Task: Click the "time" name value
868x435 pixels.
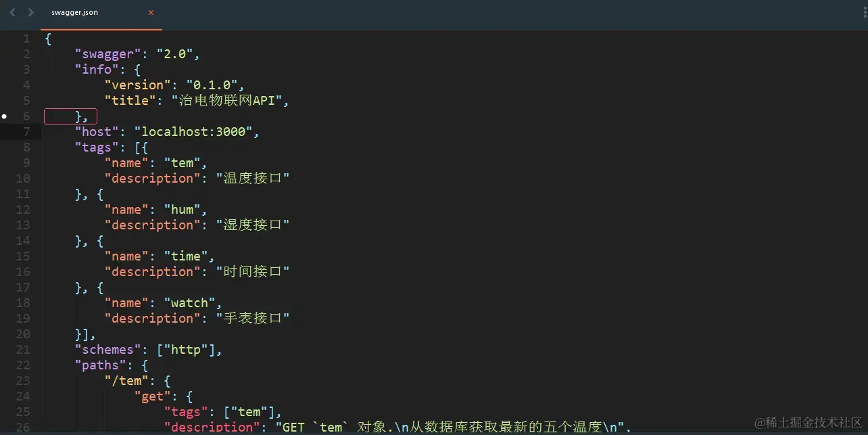Action: 186,256
